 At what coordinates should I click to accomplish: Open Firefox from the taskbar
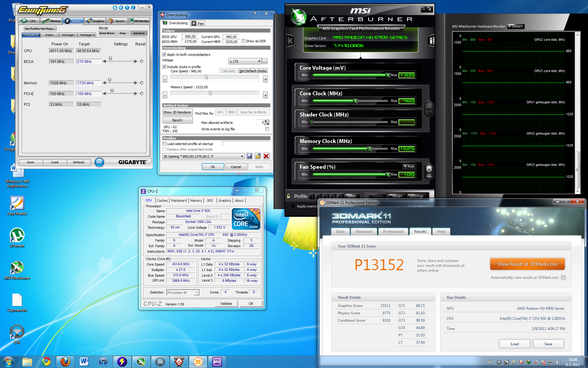[x=65, y=362]
